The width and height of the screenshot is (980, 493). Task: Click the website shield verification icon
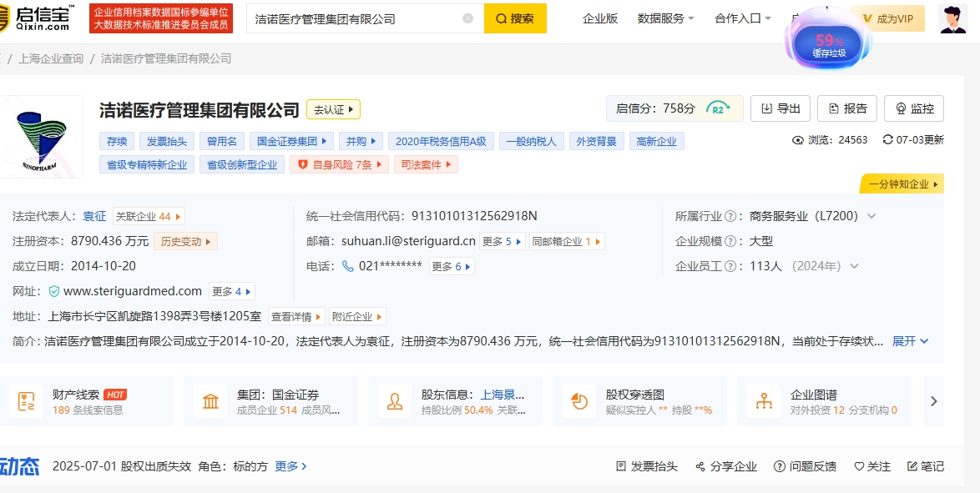click(x=53, y=291)
